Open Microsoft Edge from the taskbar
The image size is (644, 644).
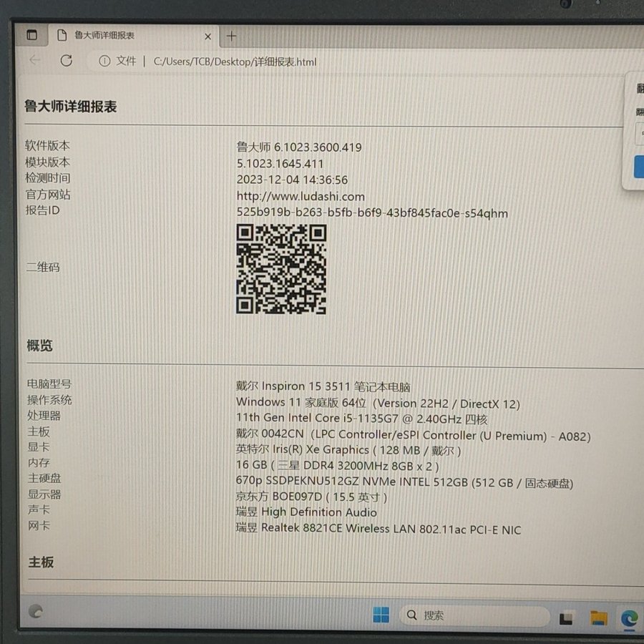tap(629, 618)
